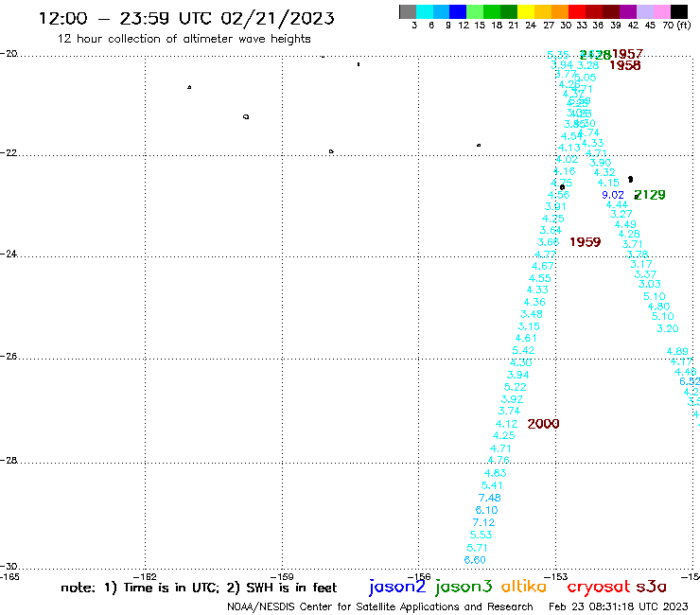Click the '-159' longitude axis label
700x615 pixels.
tap(282, 576)
